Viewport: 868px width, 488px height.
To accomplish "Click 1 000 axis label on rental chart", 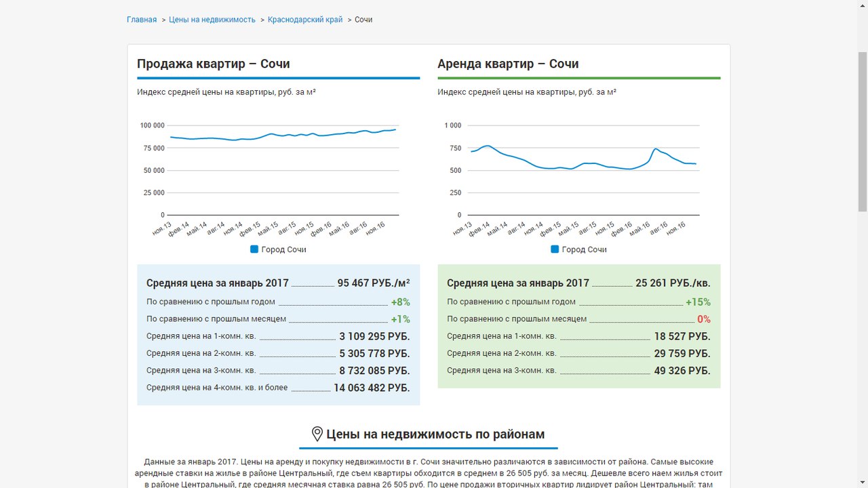I will (453, 125).
